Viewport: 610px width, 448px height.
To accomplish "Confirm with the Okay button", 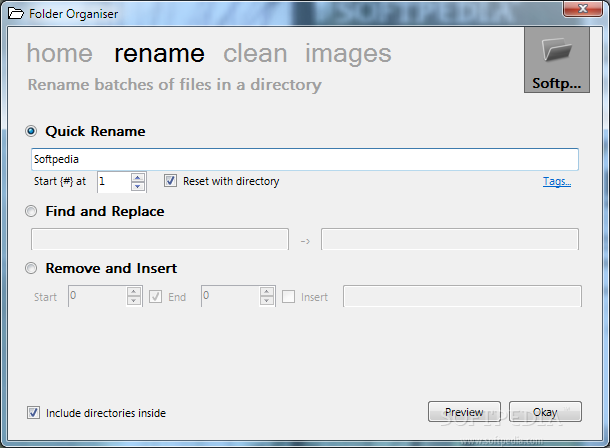I will pos(545,412).
